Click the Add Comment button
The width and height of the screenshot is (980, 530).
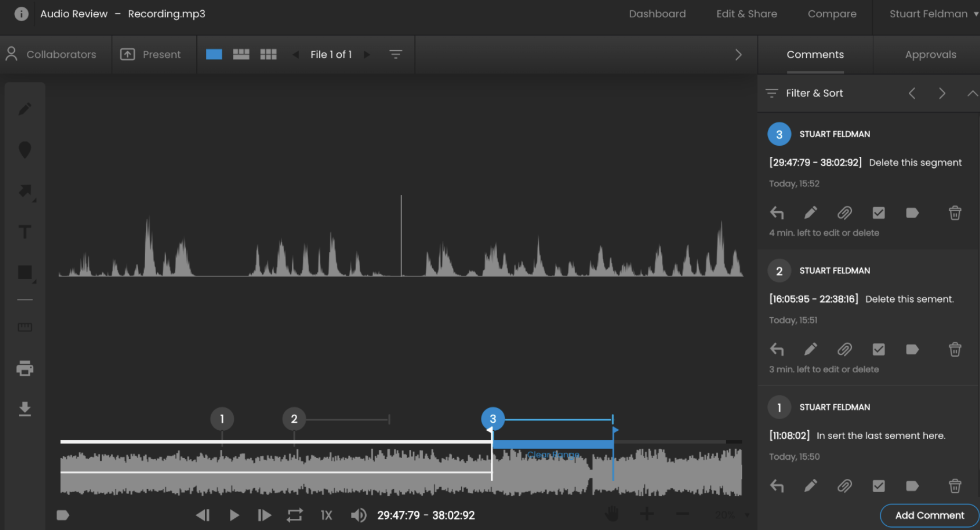(x=929, y=515)
